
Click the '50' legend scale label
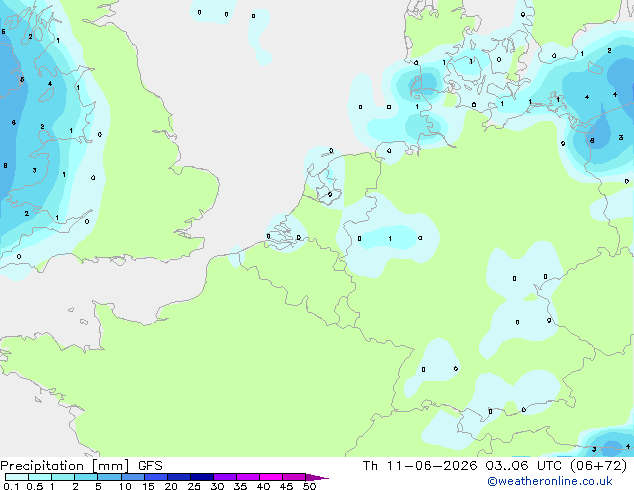[309, 486]
